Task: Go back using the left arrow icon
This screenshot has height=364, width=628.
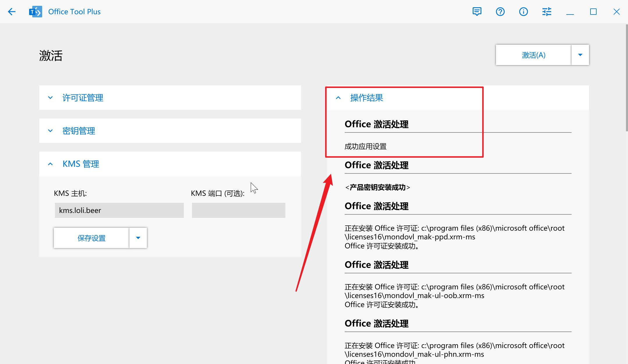Action: pos(12,12)
